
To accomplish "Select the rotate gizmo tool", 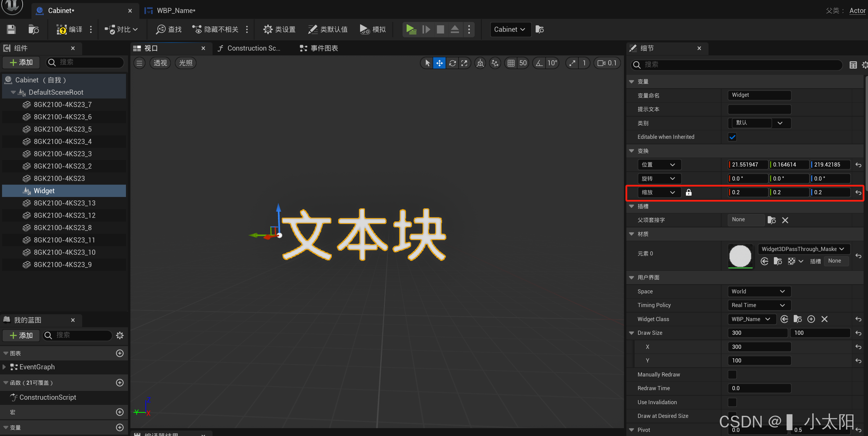I will coord(452,63).
